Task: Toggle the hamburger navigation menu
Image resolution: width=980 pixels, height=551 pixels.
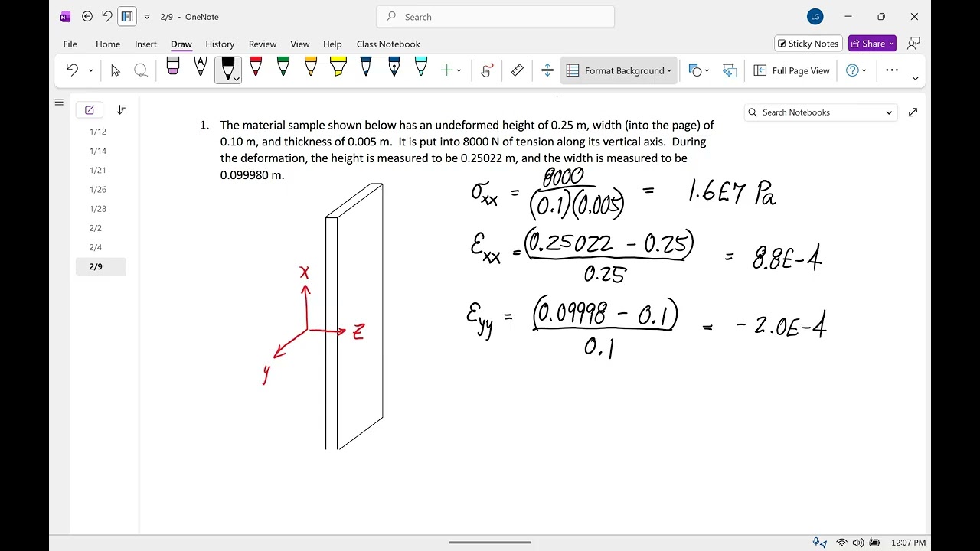Action: tap(59, 102)
